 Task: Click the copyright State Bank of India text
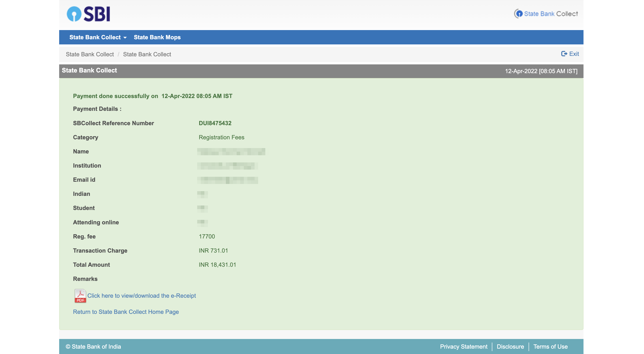coord(93,347)
